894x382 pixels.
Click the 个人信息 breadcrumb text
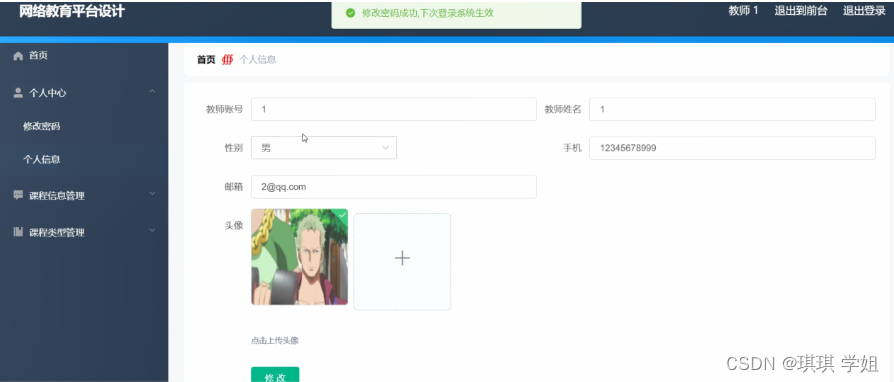pyautogui.click(x=258, y=60)
